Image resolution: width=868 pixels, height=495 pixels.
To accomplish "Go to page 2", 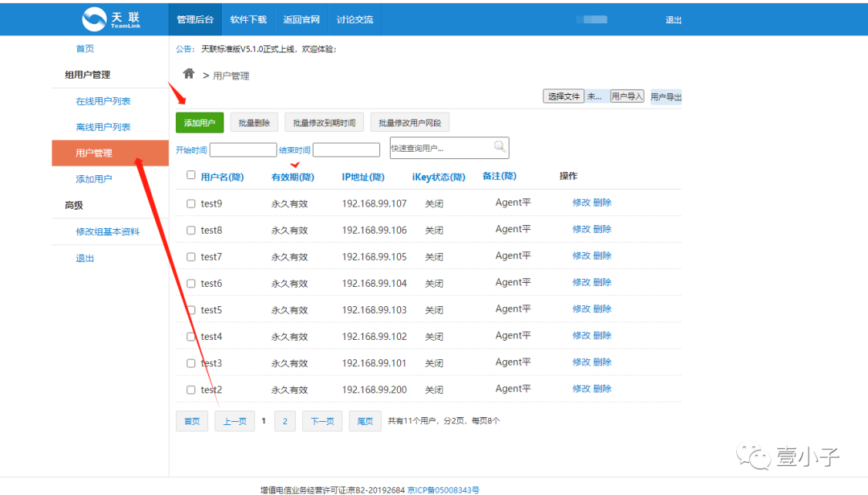I will tap(285, 421).
